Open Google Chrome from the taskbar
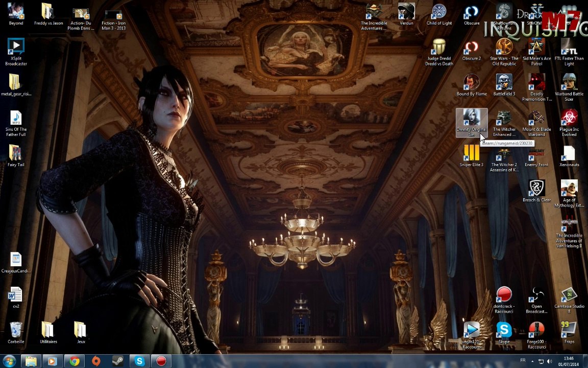This screenshot has height=368, width=588. coord(74,361)
